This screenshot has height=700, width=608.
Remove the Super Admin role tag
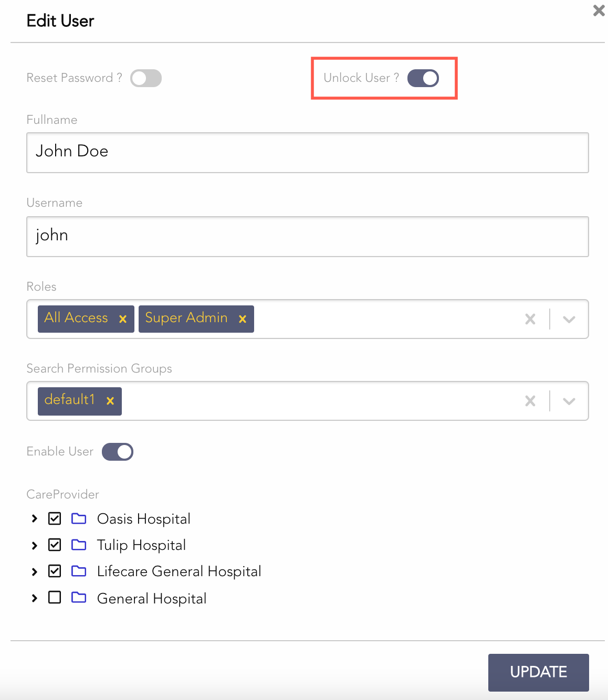pos(243,319)
